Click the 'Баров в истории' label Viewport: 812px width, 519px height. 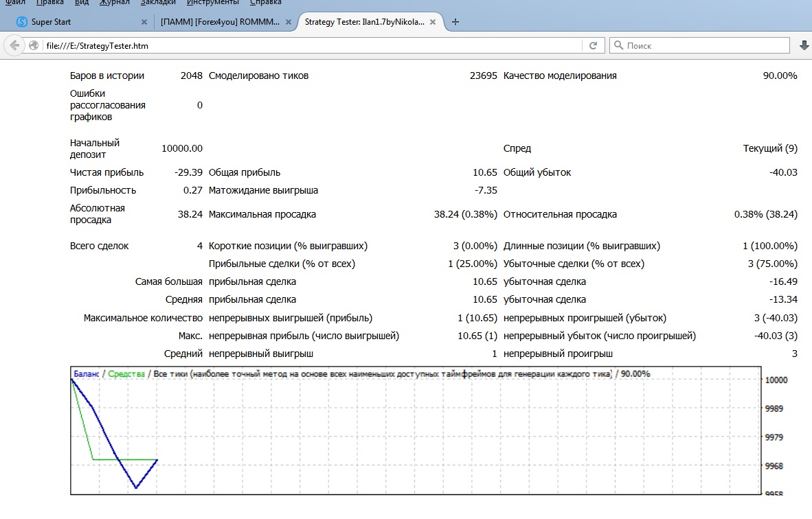tap(107, 76)
